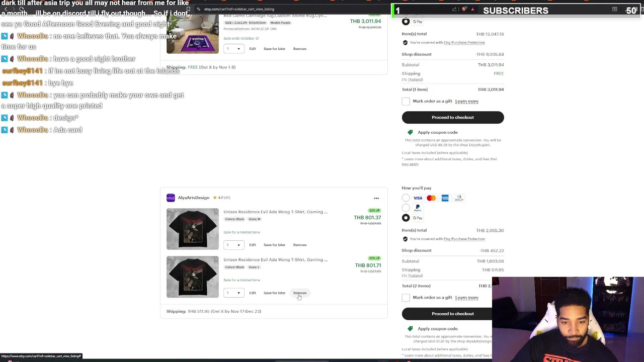Click the THB 801.71 price
This screenshot has height=362, width=644.
click(368, 265)
